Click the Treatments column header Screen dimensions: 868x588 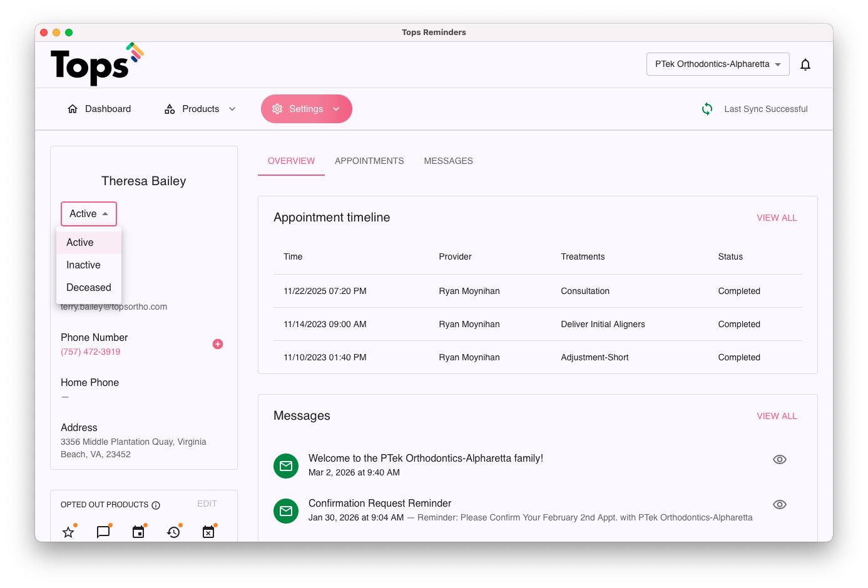tap(583, 256)
